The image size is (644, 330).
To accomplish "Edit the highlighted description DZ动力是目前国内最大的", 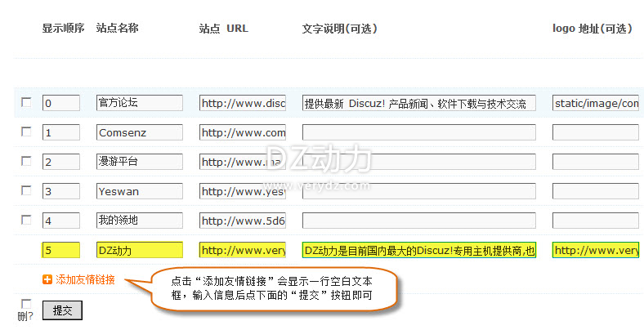I will [419, 250].
